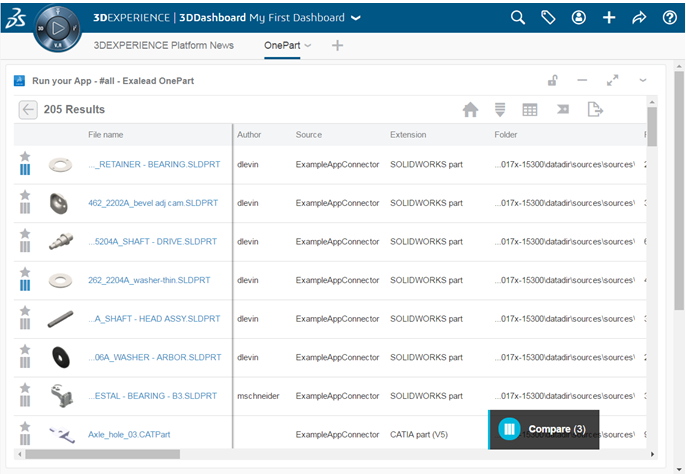Viewport: 686px width, 474px height.
Task: Click the share arrow icon
Action: (639, 18)
